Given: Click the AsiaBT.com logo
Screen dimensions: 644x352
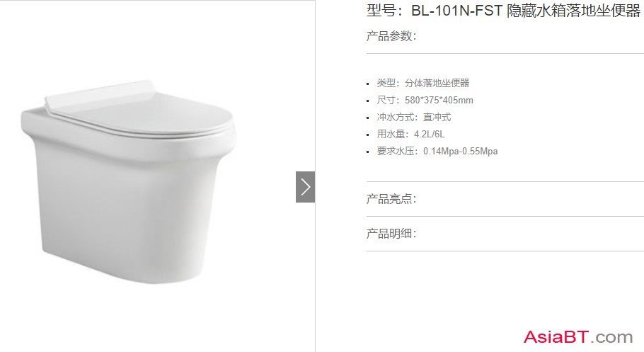Looking at the screenshot, I should click(578, 337).
